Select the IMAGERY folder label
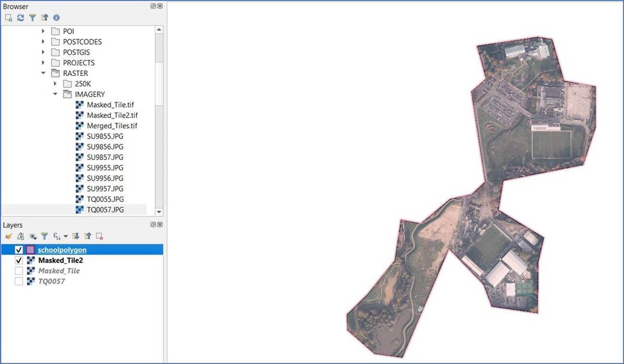Image resolution: width=624 pixels, height=364 pixels. click(x=90, y=94)
